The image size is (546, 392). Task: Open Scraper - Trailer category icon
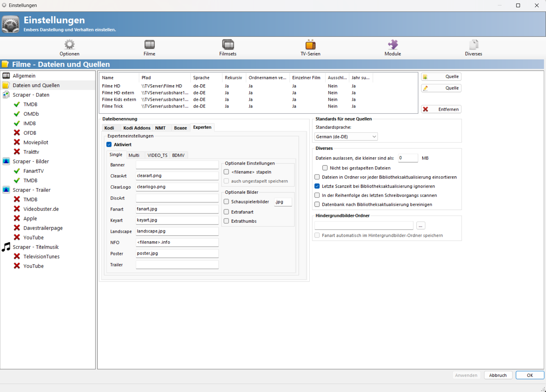point(6,190)
